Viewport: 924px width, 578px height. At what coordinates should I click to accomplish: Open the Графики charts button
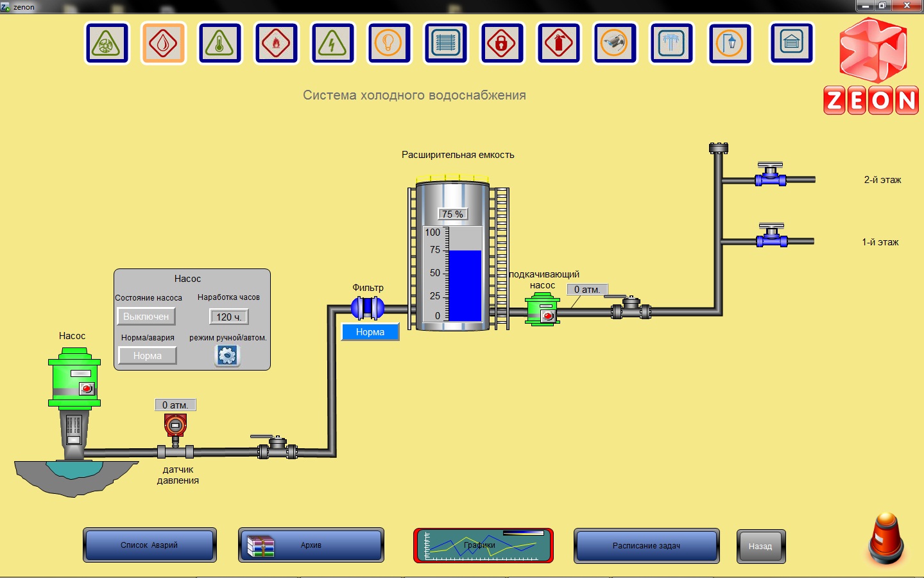[483, 545]
